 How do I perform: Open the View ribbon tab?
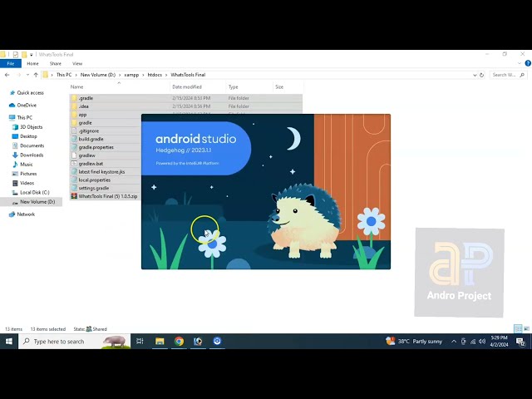[x=77, y=63]
